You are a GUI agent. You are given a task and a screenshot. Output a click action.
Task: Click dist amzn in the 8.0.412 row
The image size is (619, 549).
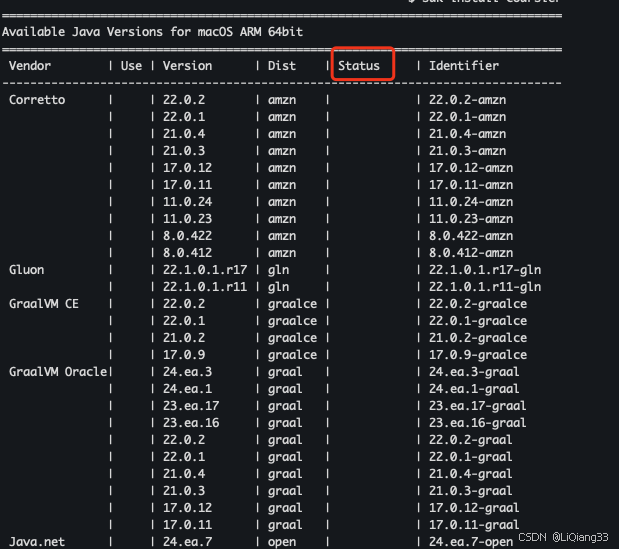pyautogui.click(x=282, y=253)
